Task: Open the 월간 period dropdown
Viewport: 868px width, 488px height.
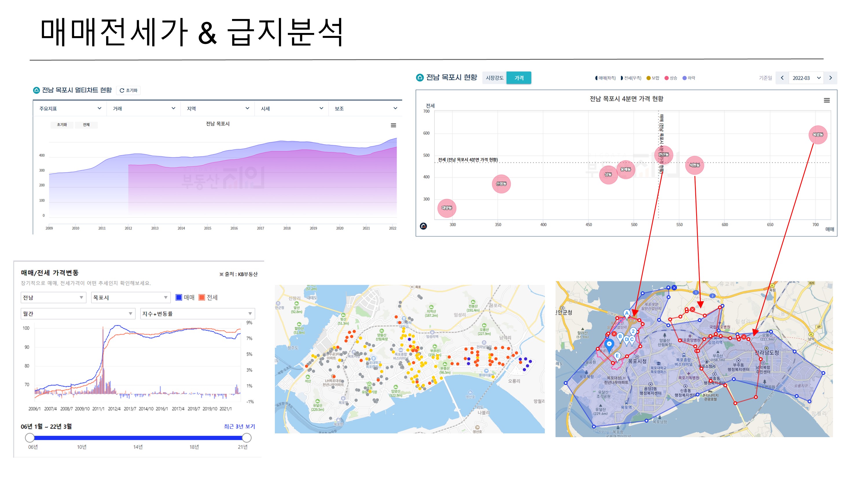Action: (x=78, y=314)
